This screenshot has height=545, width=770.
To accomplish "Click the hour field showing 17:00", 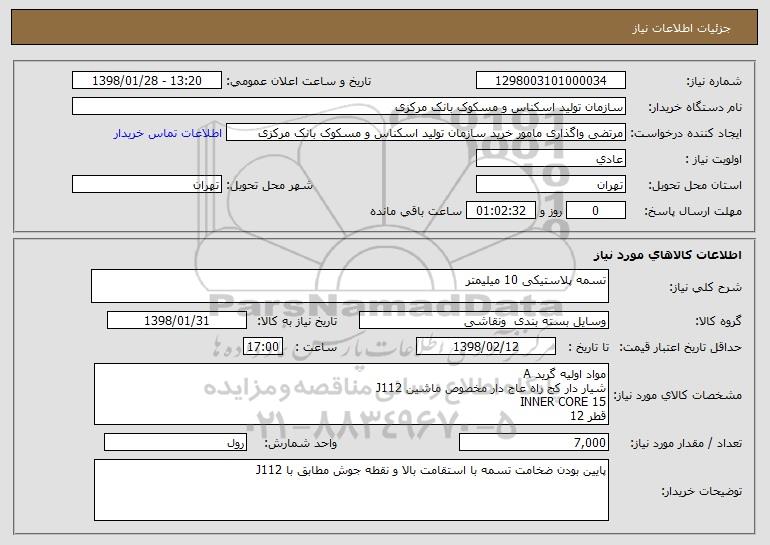I will [263, 347].
